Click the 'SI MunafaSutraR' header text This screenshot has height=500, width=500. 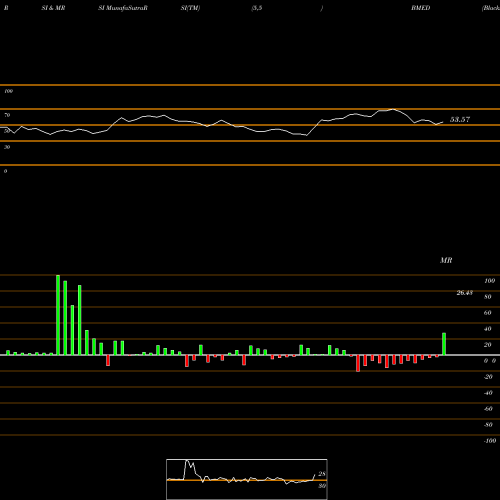click(123, 8)
